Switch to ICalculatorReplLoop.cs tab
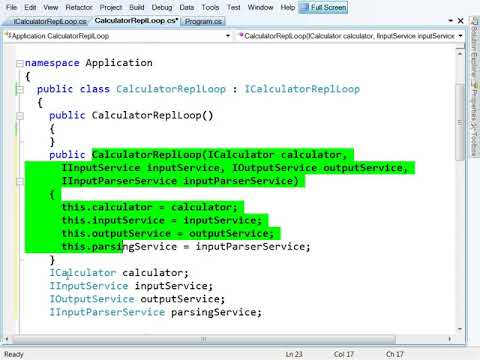The image size is (480, 360). pyautogui.click(x=50, y=22)
